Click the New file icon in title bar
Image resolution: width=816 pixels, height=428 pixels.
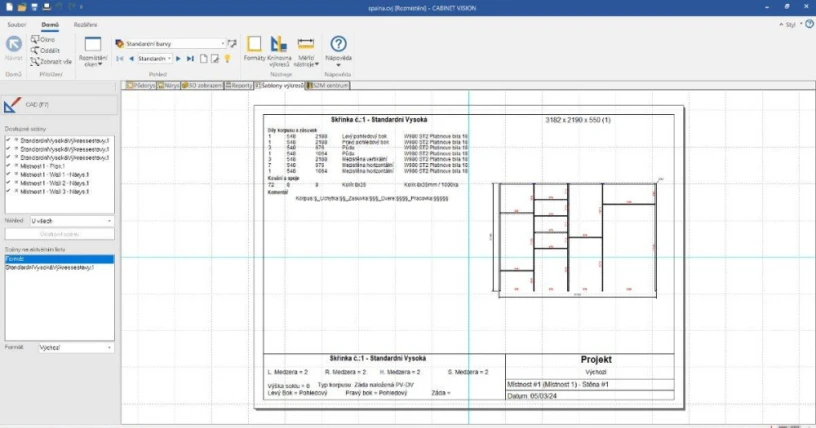9,7
